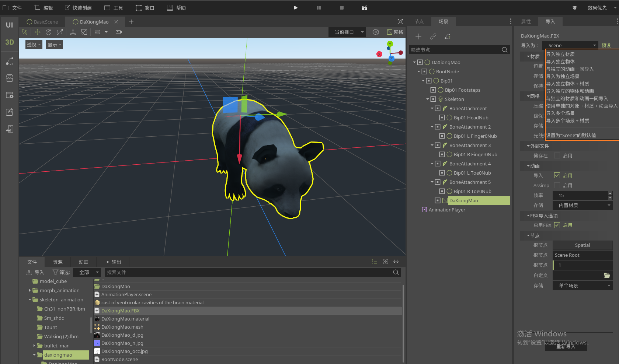This screenshot has width=619, height=364.
Task: Toggle fullscreen viewport icon
Action: click(x=400, y=22)
